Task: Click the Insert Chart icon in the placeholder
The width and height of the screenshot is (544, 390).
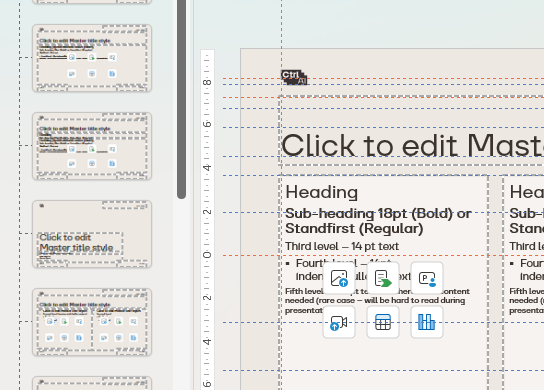Action: (427, 322)
